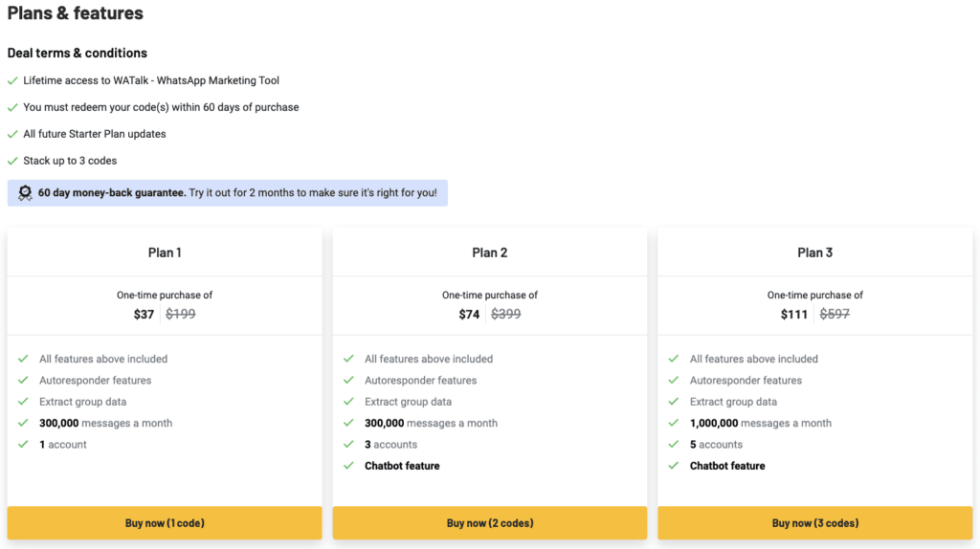
Task: Select the Plan 2 header
Action: (x=490, y=253)
